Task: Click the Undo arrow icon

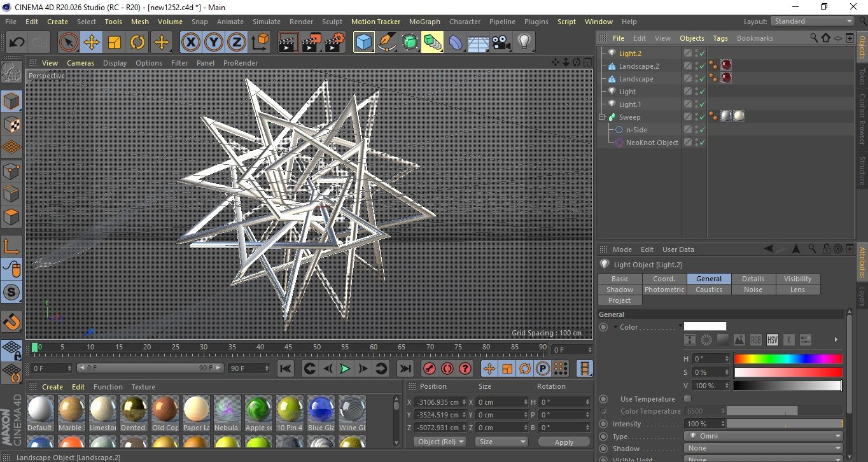Action: click(x=17, y=43)
